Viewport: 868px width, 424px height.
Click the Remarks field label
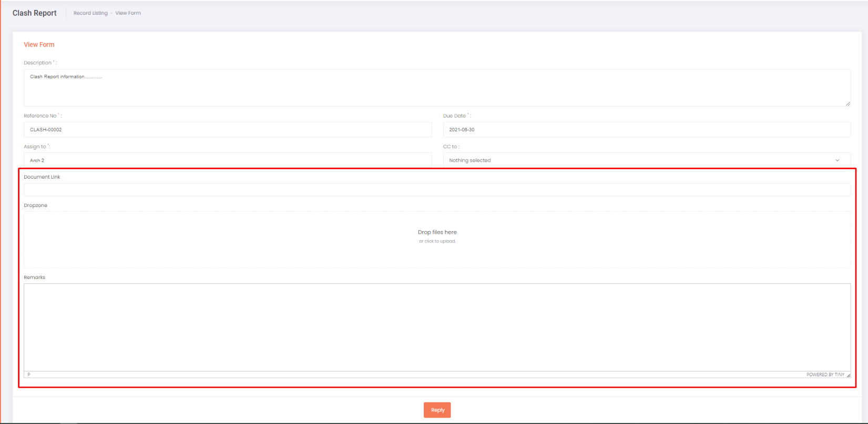click(35, 277)
